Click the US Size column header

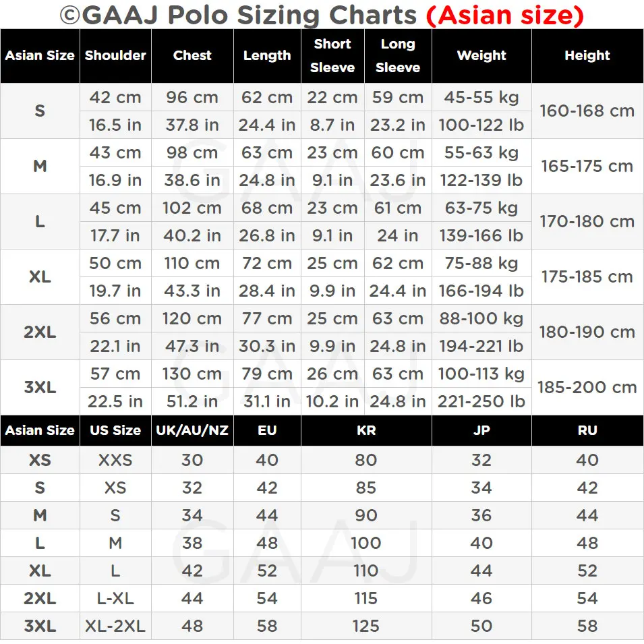click(x=115, y=430)
